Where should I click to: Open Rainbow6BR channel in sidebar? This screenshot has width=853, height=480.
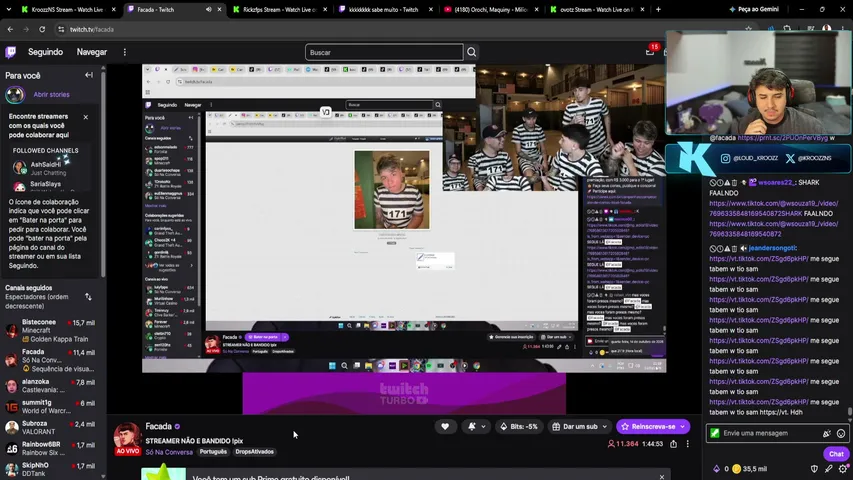50,448
